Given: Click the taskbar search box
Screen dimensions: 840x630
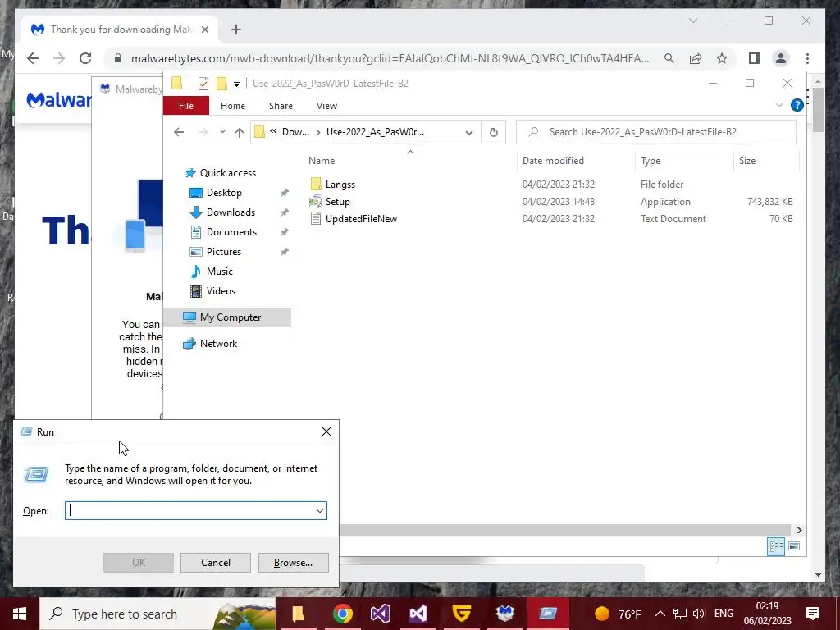Looking at the screenshot, I should (157, 614).
